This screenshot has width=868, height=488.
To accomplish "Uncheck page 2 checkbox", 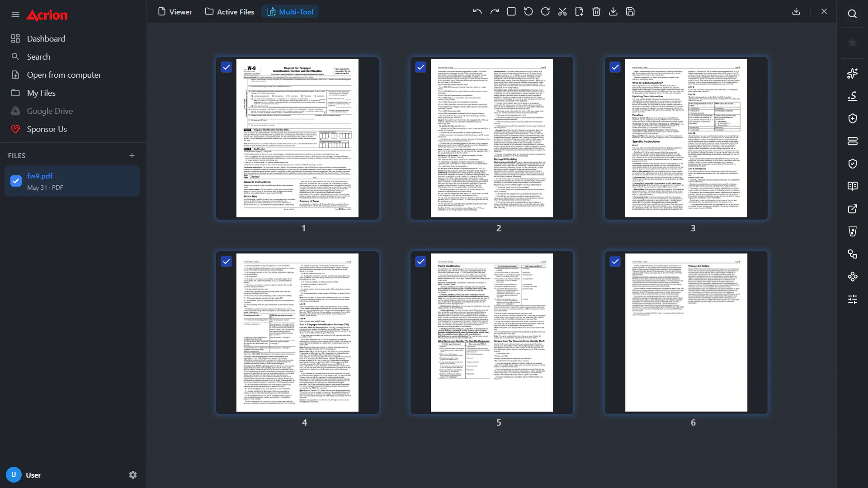I will (x=420, y=67).
